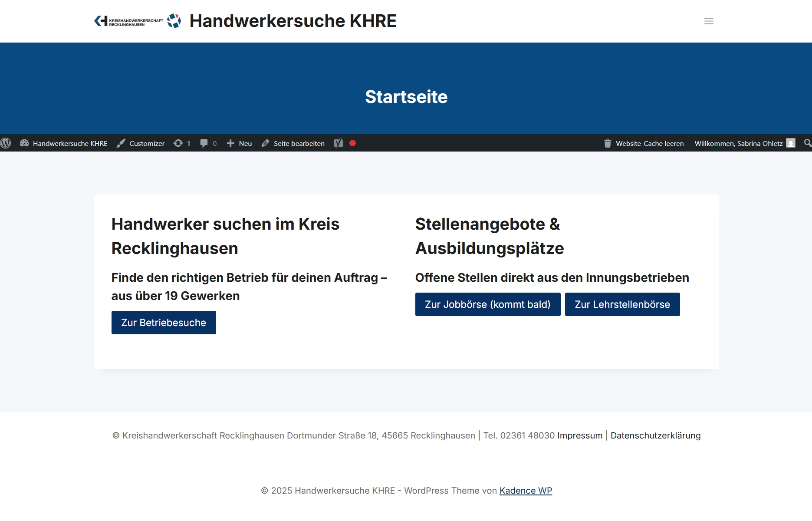Viewport: 812px width, 521px height.
Task: Open the plus icon next to Neu
Action: pyautogui.click(x=230, y=143)
